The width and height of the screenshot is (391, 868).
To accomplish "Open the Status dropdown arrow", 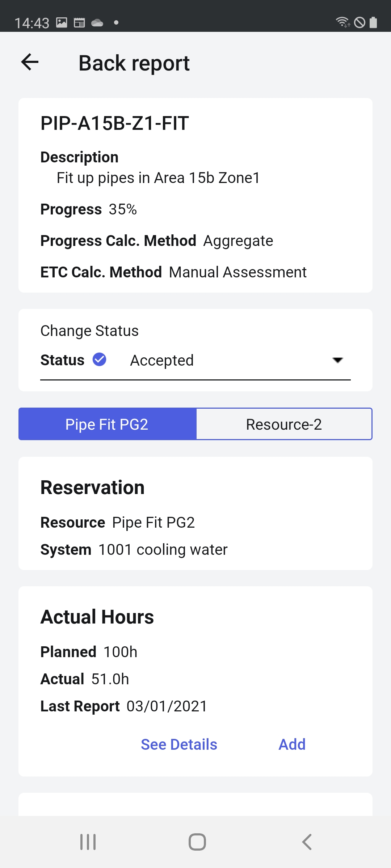I will (337, 360).
